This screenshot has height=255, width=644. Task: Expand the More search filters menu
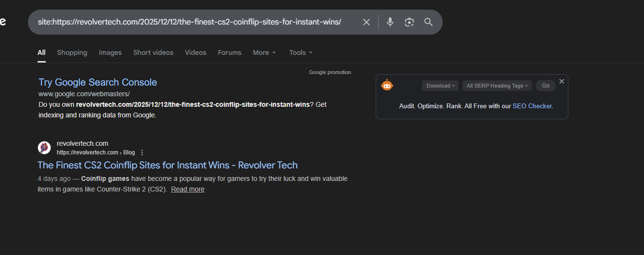(264, 52)
